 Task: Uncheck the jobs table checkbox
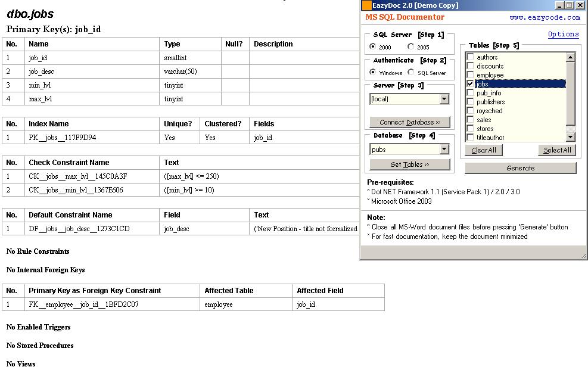click(x=470, y=84)
